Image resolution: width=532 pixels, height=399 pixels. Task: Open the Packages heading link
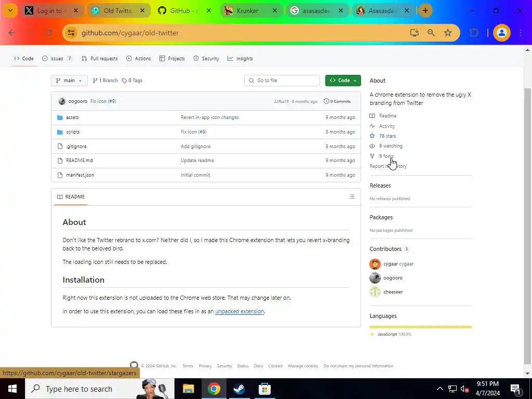(381, 217)
